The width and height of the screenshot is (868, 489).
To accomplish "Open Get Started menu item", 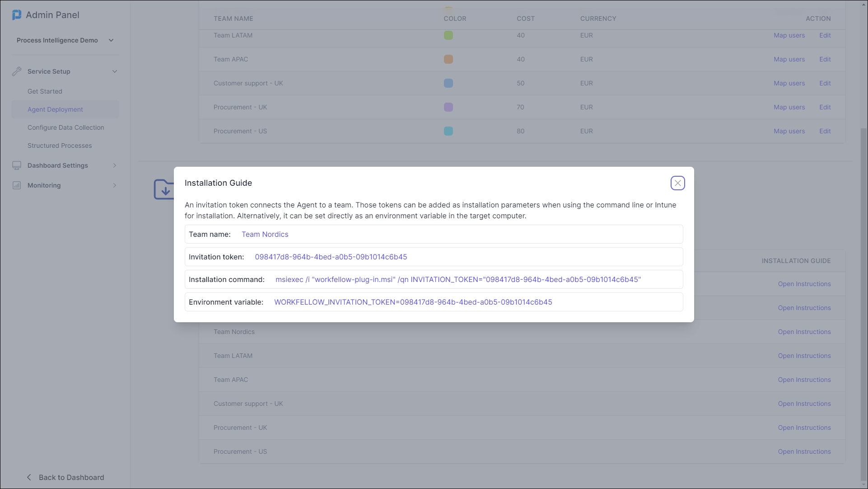I will coord(45,91).
